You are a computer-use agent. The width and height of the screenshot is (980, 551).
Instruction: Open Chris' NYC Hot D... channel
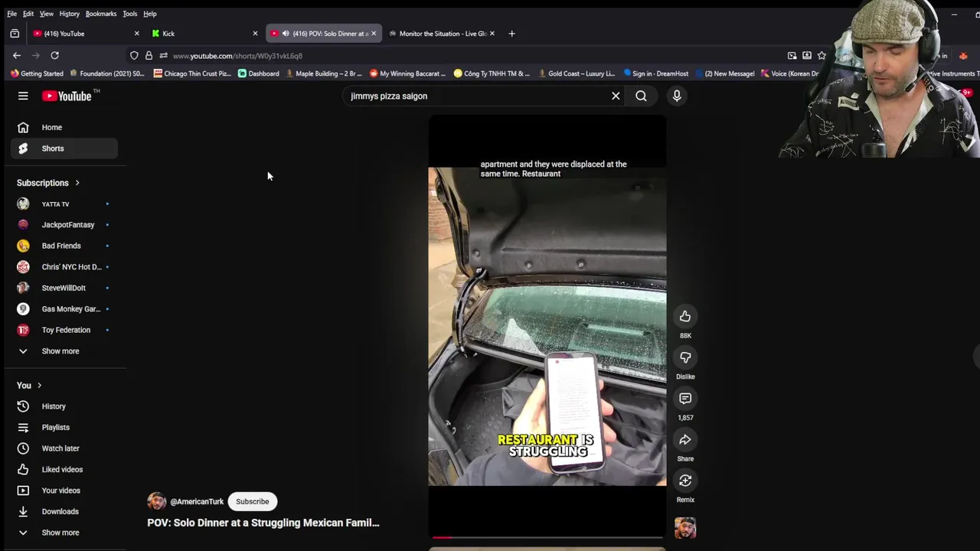pyautogui.click(x=64, y=267)
